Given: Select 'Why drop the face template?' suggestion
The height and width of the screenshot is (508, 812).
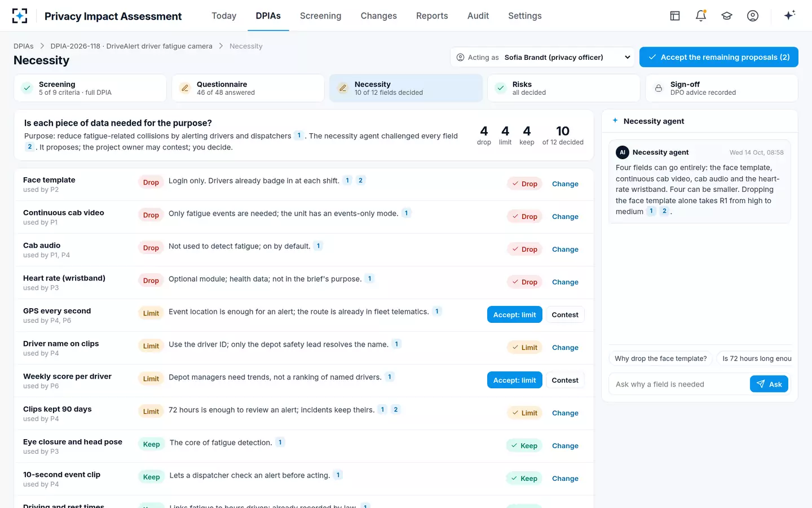Looking at the screenshot, I should (661, 358).
